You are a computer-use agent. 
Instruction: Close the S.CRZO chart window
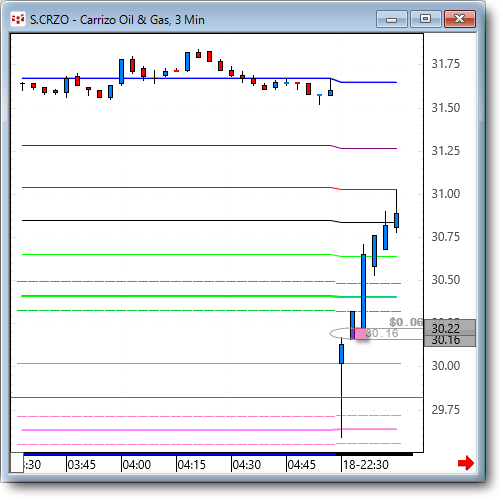point(460,19)
